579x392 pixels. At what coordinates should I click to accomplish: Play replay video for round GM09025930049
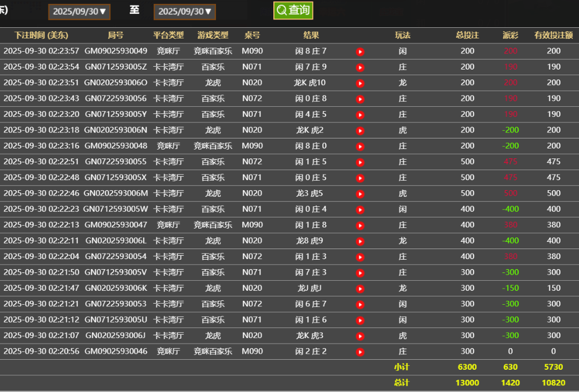[x=360, y=51]
